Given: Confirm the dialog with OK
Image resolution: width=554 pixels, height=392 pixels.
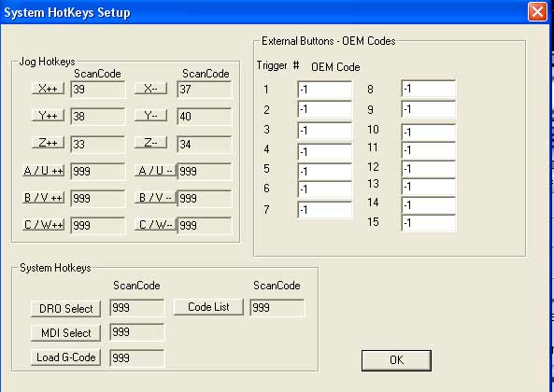Looking at the screenshot, I should click(396, 360).
